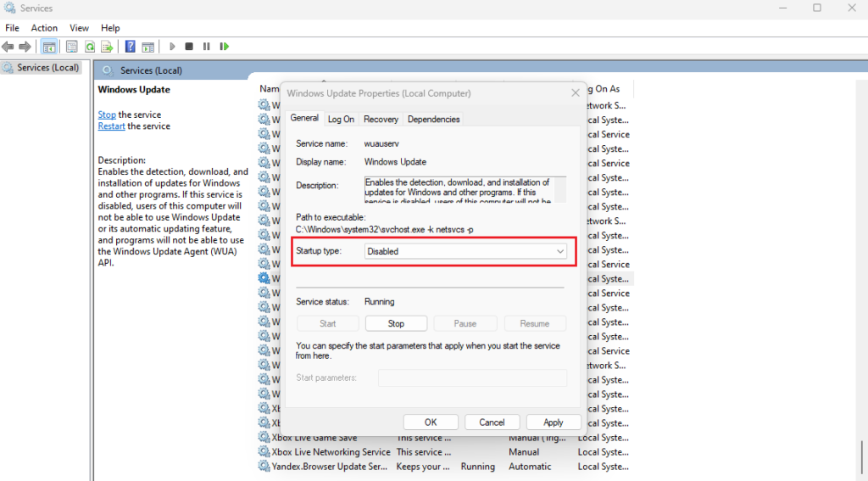Screen dimensions: 868x481
Task: Click the Export List toolbar icon
Action: [107, 47]
